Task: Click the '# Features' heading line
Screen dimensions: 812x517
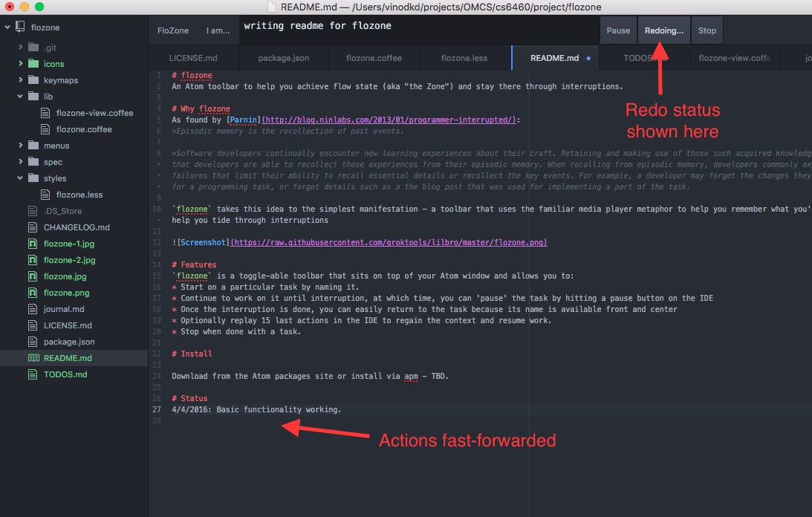Action: 194,264
